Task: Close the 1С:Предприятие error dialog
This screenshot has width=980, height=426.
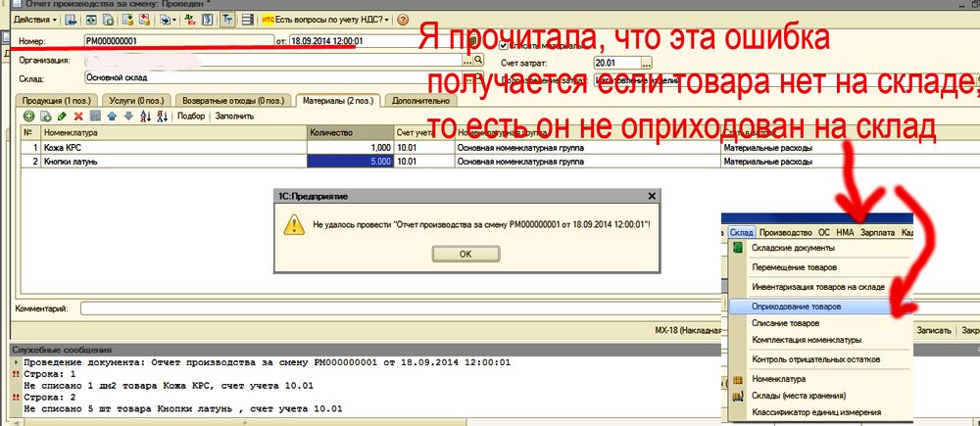Action: pyautogui.click(x=652, y=196)
